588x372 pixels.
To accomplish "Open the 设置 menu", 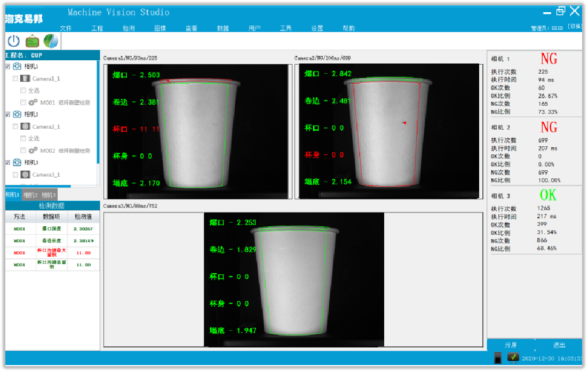I will 317,28.
